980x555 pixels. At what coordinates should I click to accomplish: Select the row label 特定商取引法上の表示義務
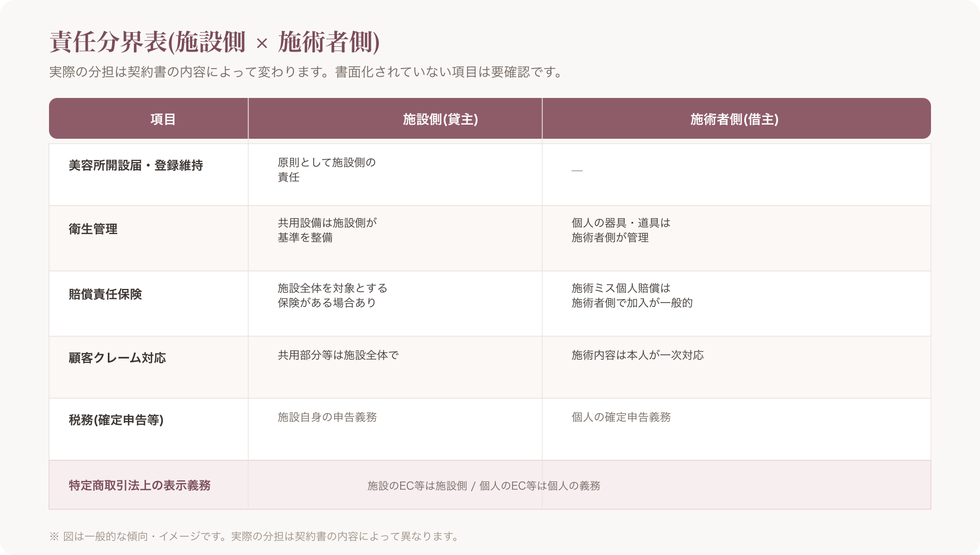click(139, 485)
